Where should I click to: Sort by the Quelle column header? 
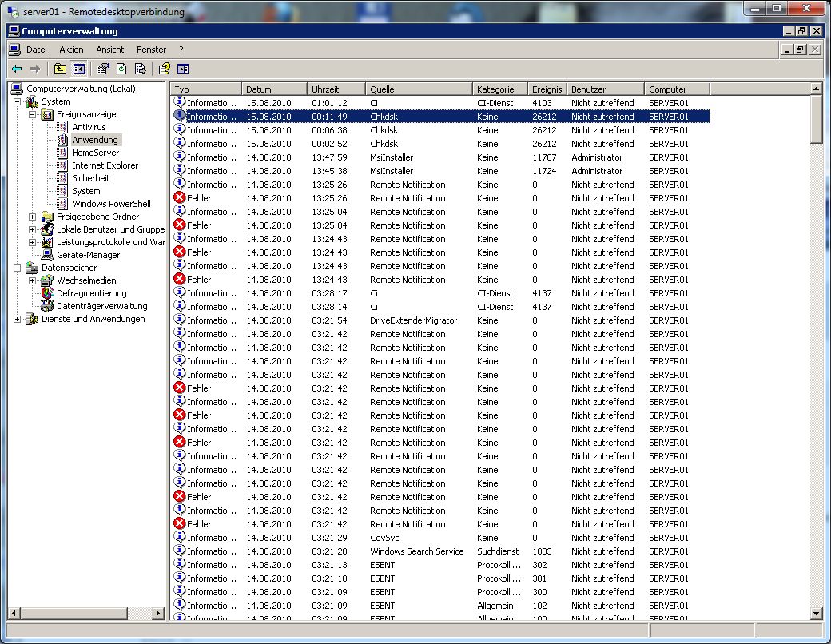tap(419, 89)
